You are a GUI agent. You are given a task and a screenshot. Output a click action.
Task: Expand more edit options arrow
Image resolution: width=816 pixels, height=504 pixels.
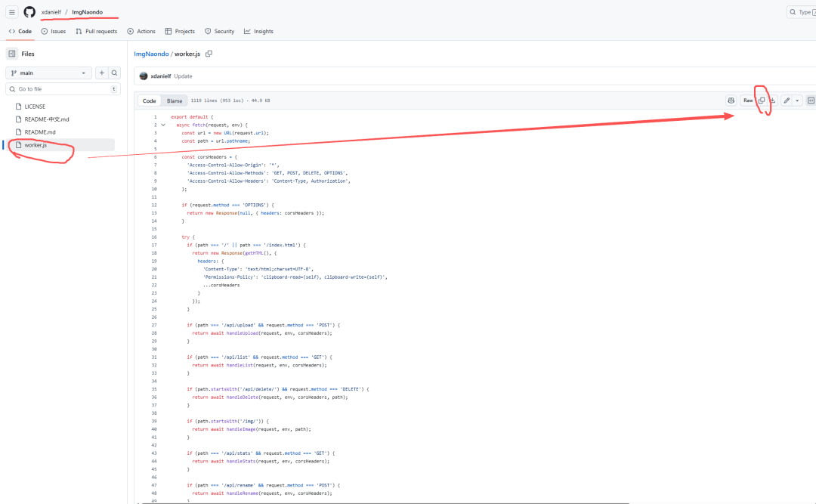click(x=797, y=100)
